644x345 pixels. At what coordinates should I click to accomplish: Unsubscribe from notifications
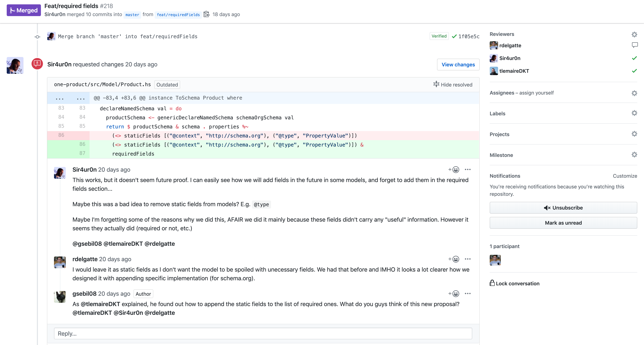[x=563, y=208]
